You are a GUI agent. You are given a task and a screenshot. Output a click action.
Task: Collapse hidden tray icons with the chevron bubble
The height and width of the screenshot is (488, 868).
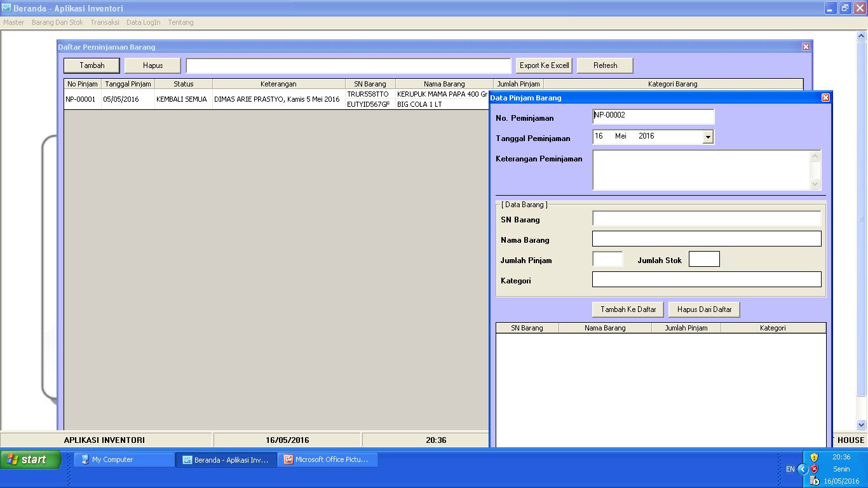pos(803,469)
